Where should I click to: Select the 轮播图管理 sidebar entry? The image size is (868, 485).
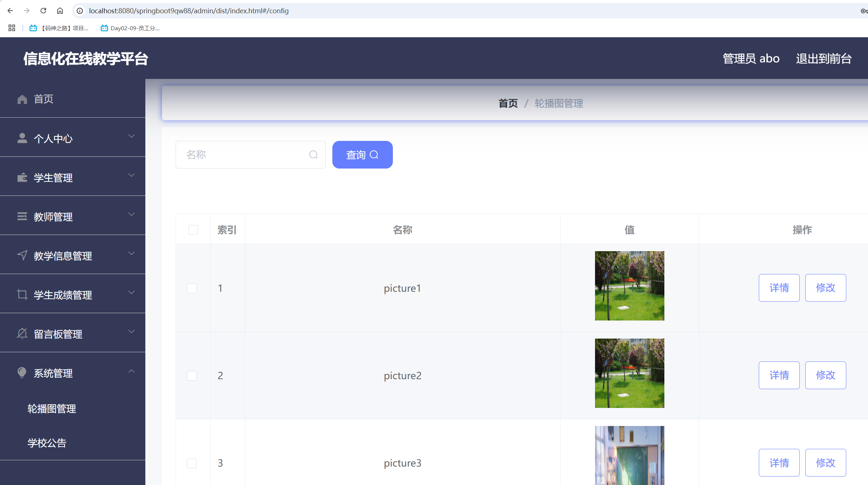pos(52,409)
